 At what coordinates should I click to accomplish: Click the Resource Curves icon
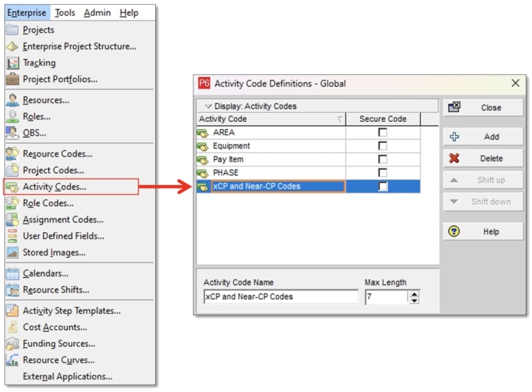(12, 359)
